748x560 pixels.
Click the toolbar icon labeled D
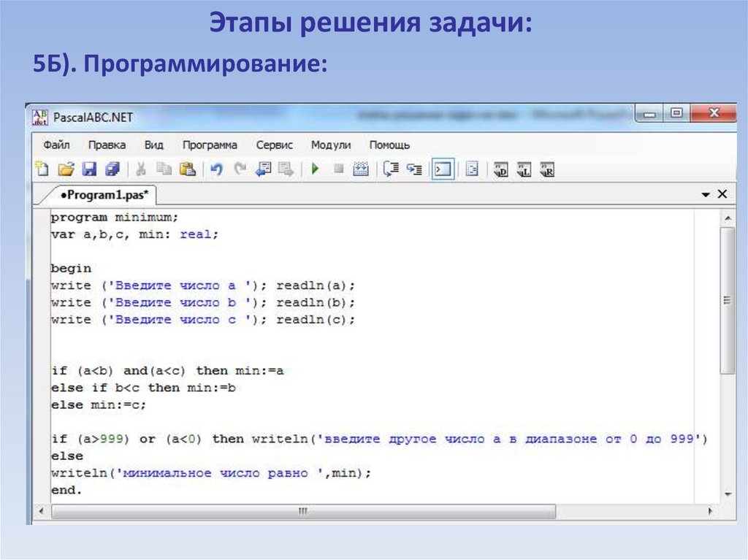[x=500, y=170]
